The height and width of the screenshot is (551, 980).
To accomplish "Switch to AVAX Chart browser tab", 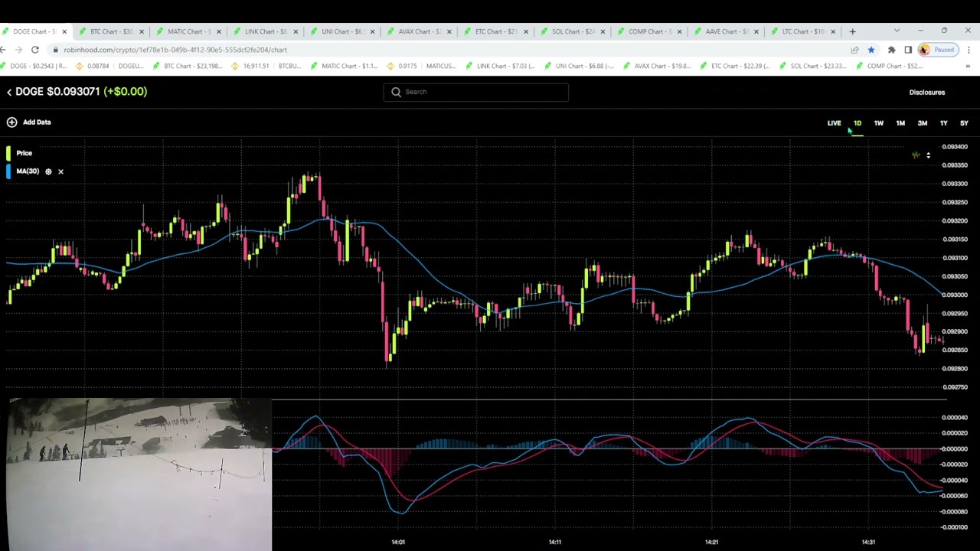I will (419, 31).
